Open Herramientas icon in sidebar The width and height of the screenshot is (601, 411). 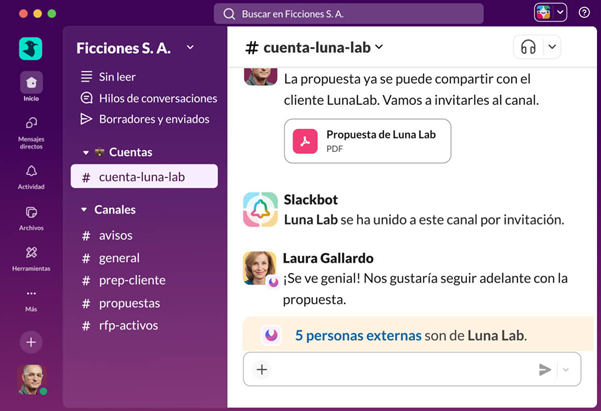31,254
